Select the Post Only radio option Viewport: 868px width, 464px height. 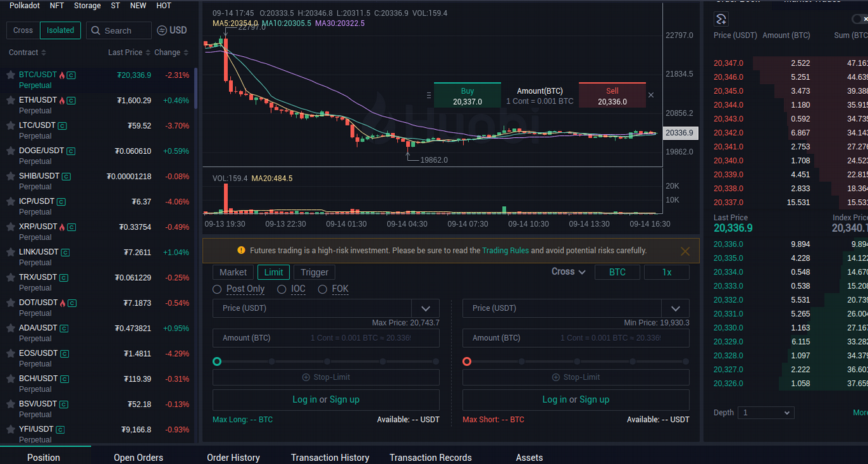[x=217, y=289]
